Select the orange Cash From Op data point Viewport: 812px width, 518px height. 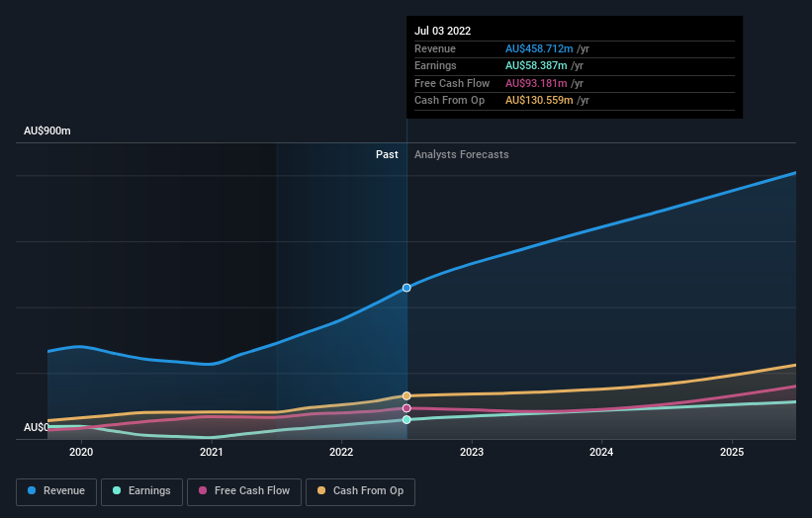tap(406, 395)
